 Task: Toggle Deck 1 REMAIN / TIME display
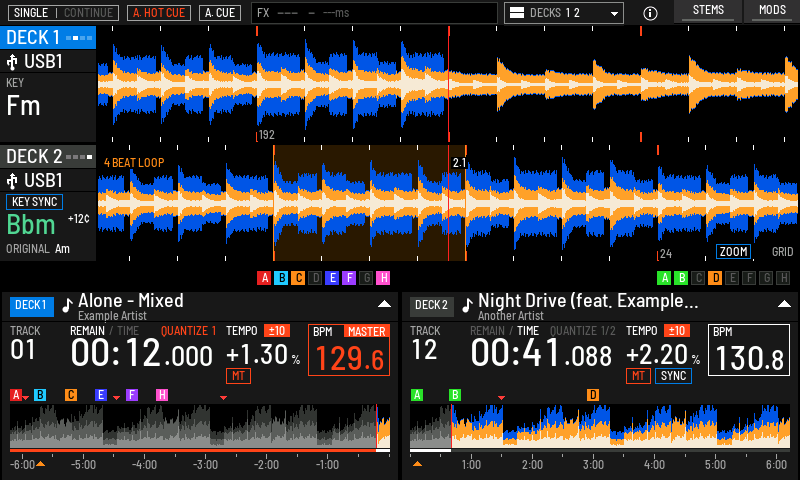point(104,331)
